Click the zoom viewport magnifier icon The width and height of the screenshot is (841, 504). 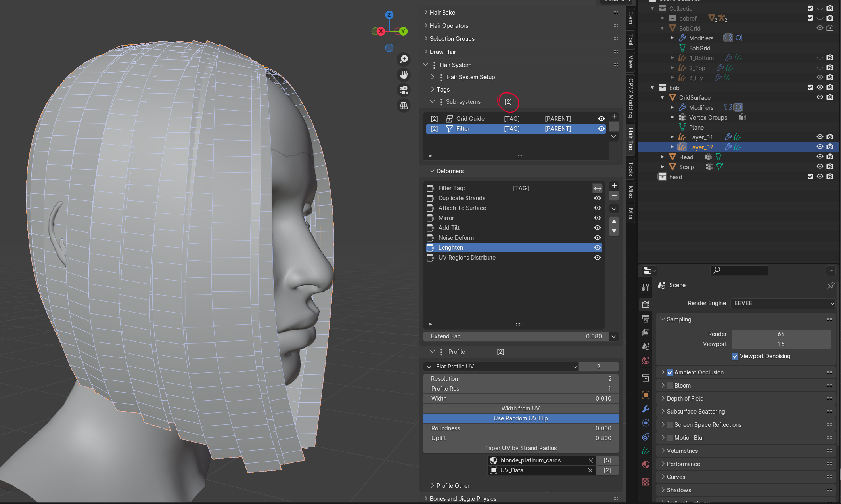404,59
